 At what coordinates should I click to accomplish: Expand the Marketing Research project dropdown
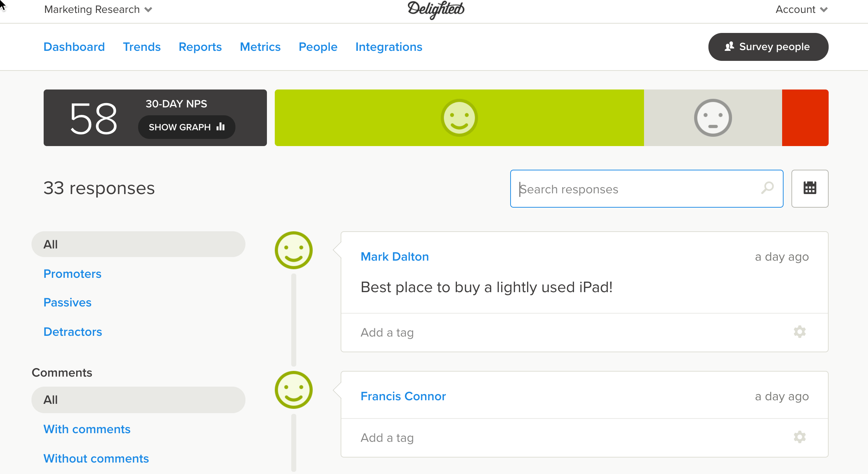pyautogui.click(x=98, y=10)
